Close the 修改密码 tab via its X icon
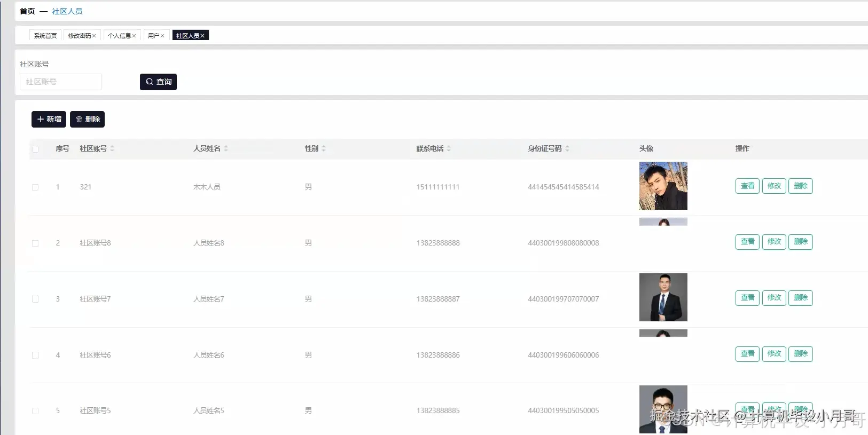868x435 pixels. [x=94, y=36]
